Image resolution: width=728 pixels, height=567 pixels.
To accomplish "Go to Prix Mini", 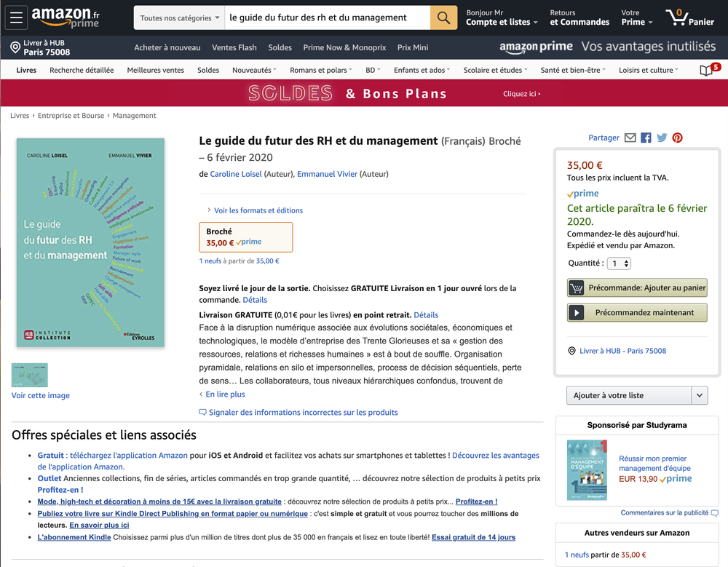I will [413, 47].
